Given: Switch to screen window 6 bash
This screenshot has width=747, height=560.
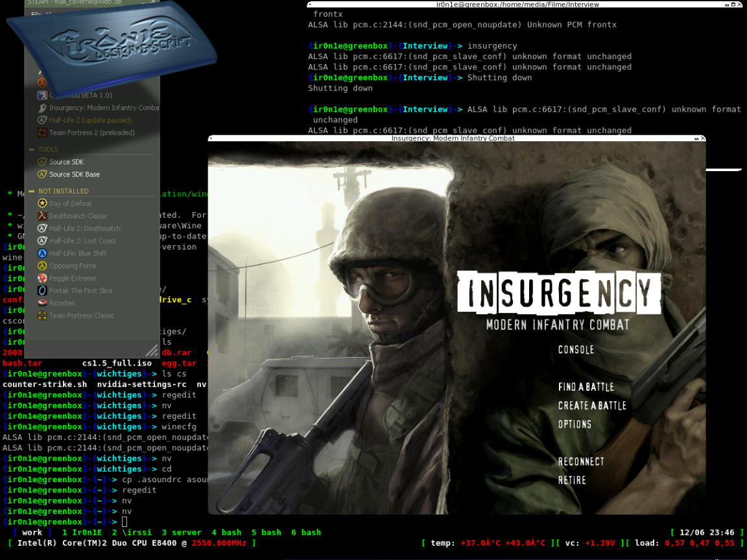Looking at the screenshot, I should point(306,532).
